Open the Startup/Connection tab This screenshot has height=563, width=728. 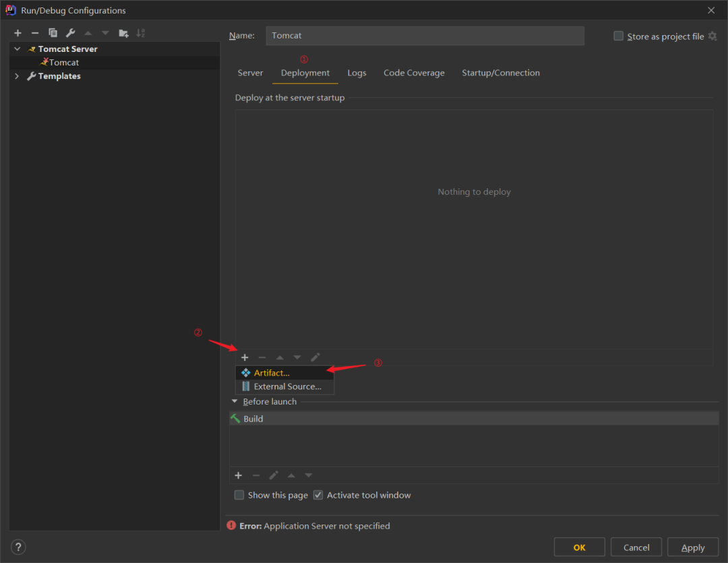pos(500,73)
